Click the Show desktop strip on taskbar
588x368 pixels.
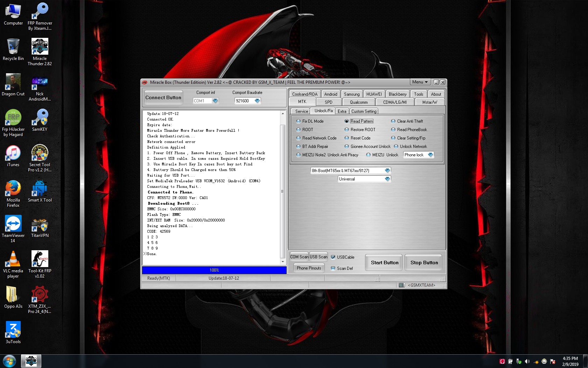point(585,361)
